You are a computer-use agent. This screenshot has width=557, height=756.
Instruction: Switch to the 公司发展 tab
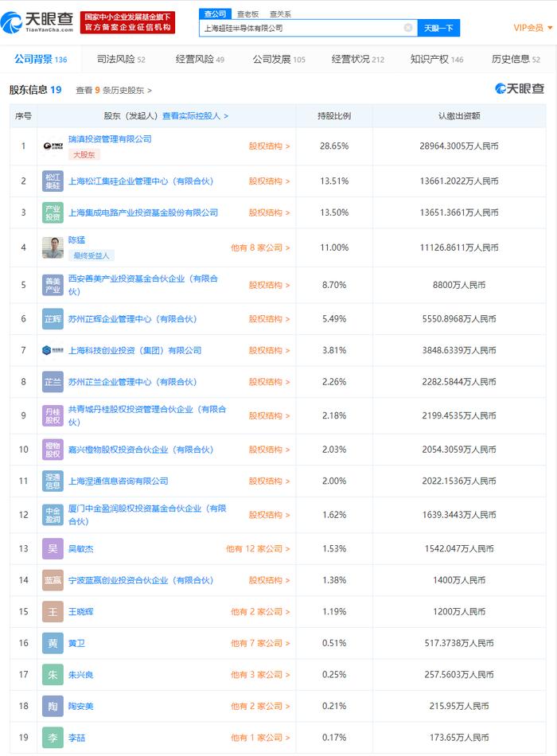coord(278,60)
